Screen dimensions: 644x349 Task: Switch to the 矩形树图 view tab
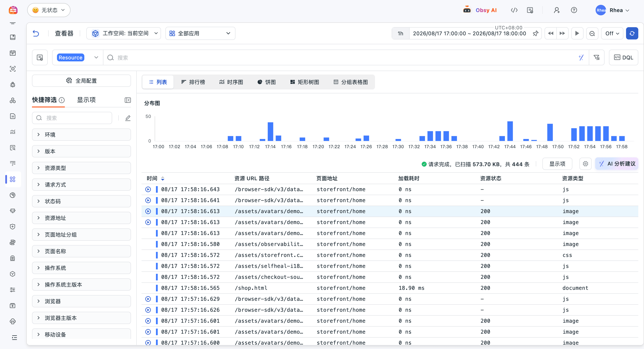(304, 82)
